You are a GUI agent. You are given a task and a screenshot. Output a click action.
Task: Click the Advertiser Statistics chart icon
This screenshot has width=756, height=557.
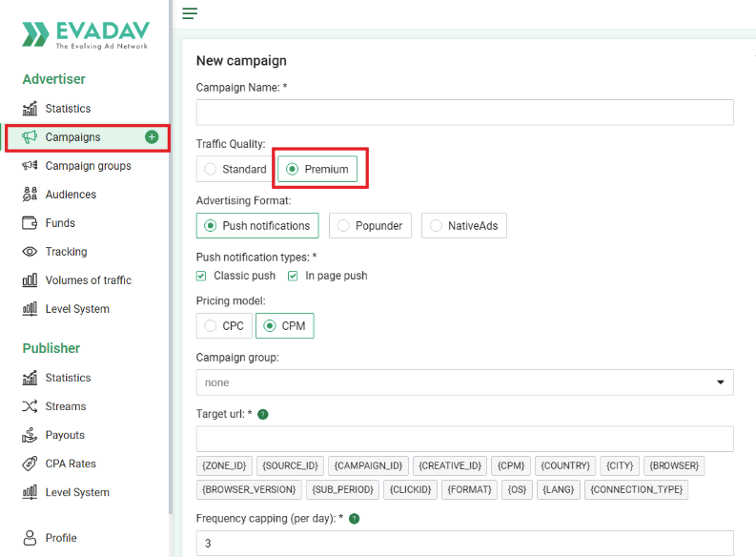[30, 109]
